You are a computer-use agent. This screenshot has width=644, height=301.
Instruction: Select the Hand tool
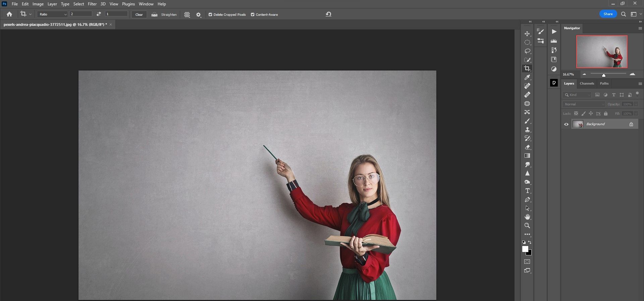click(x=527, y=217)
